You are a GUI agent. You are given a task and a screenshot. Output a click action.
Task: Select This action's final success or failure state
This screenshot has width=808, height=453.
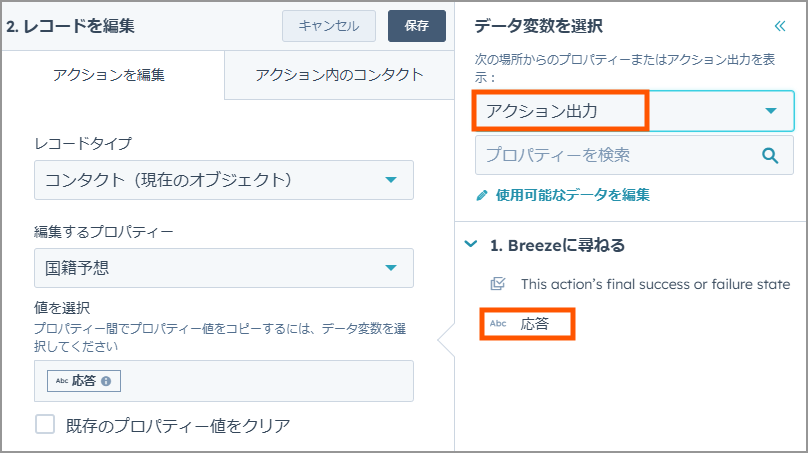click(x=655, y=284)
